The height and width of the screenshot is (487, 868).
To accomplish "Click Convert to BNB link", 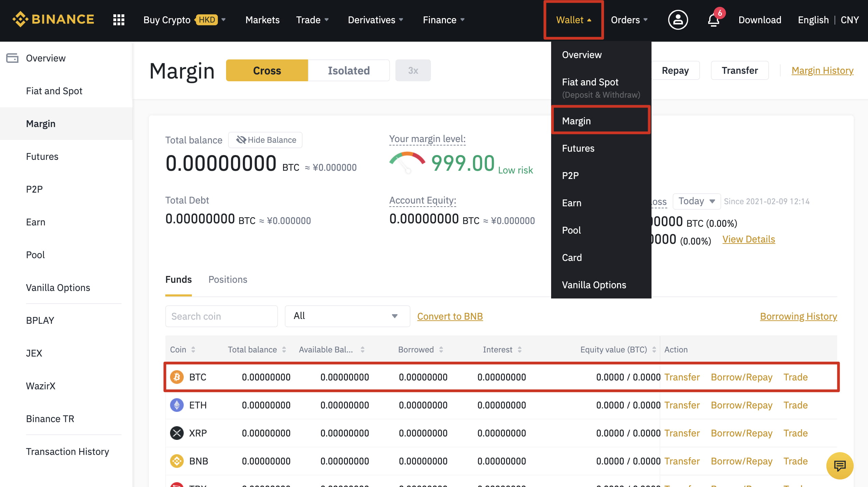I will click(450, 316).
